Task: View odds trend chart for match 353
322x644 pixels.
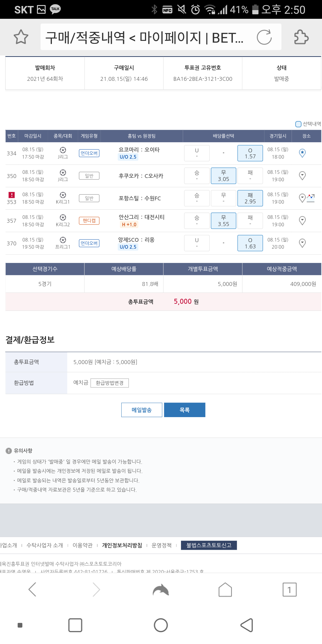Action: pyautogui.click(x=311, y=198)
